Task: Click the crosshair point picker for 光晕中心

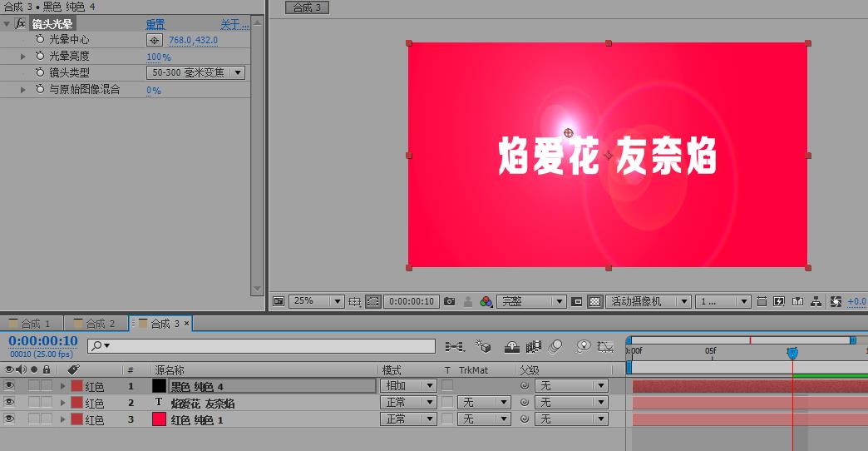Action: pos(155,40)
